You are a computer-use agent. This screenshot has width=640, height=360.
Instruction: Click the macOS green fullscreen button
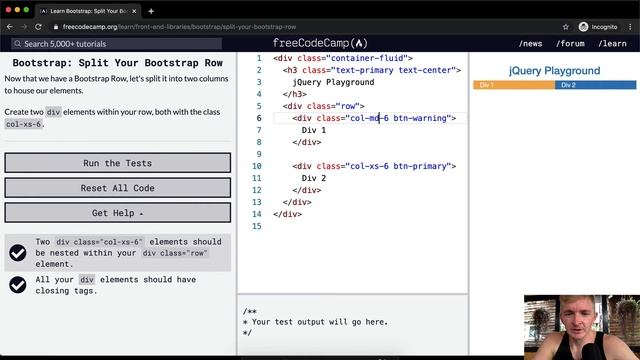26,9
